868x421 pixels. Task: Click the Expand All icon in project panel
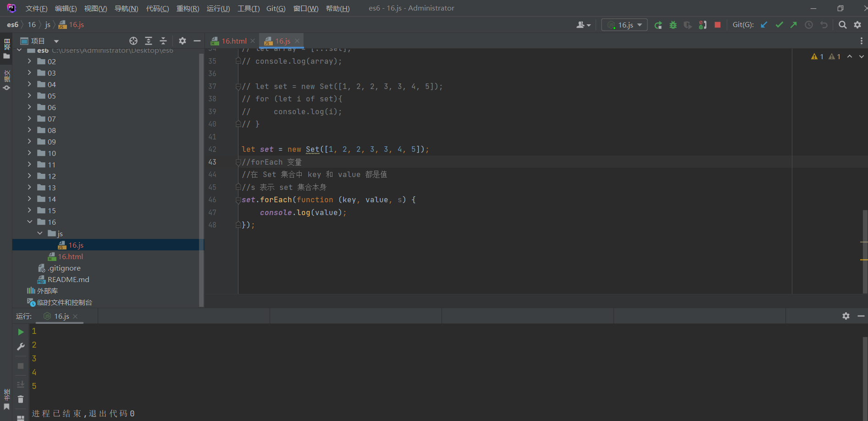click(149, 41)
